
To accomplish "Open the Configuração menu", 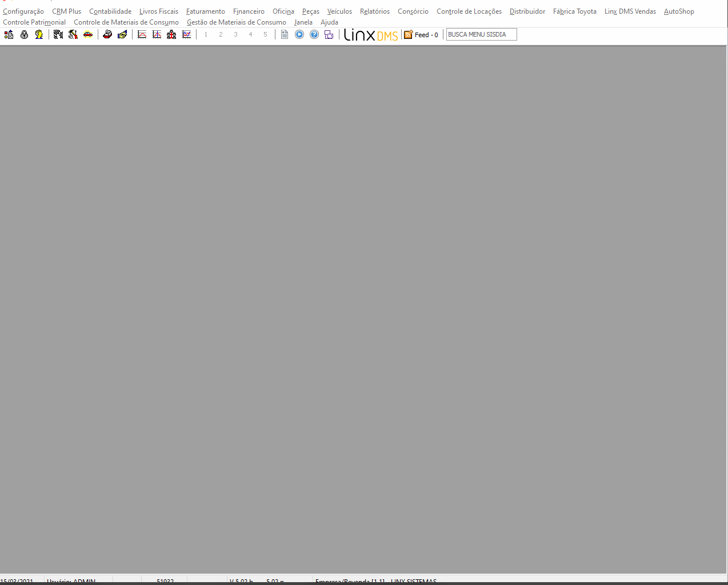I will coord(23,11).
